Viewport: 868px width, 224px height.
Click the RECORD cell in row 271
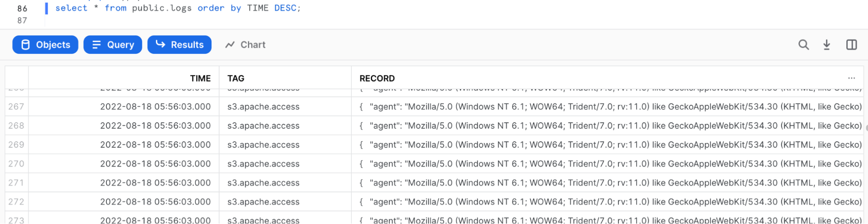[x=608, y=183]
